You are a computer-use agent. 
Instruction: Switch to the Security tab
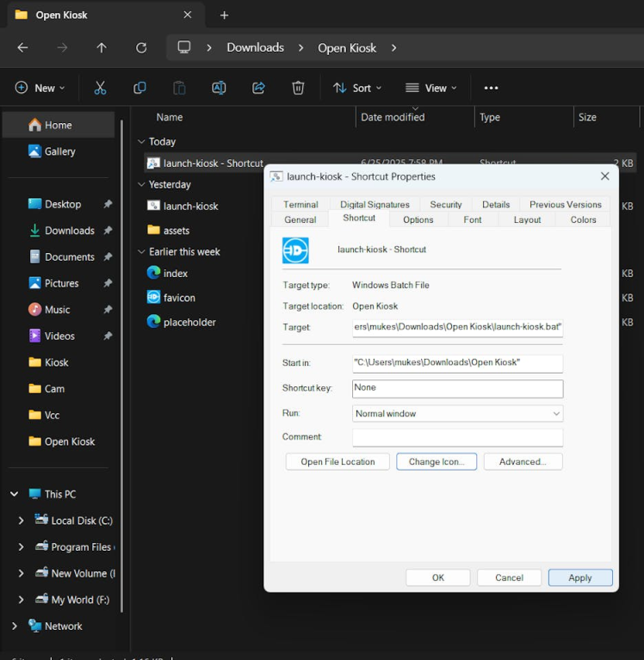[446, 205]
